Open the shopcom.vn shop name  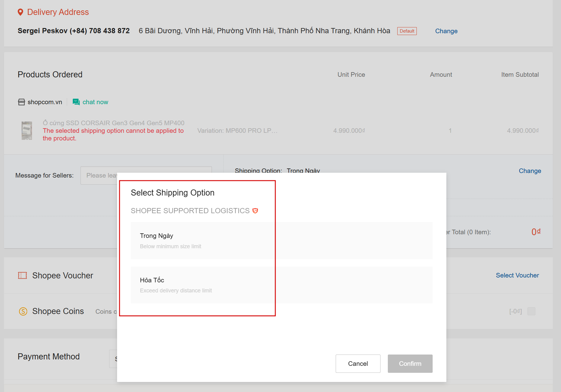tap(45, 102)
